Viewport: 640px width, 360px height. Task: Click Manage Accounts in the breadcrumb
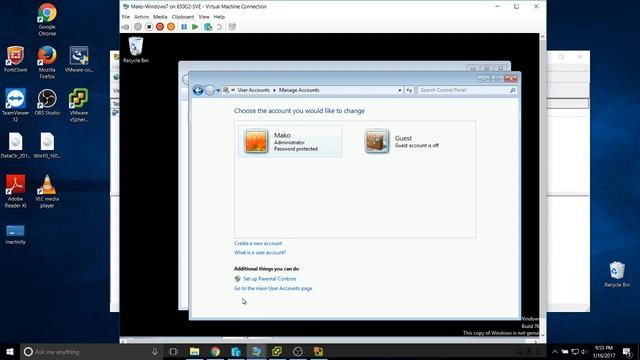(x=299, y=90)
